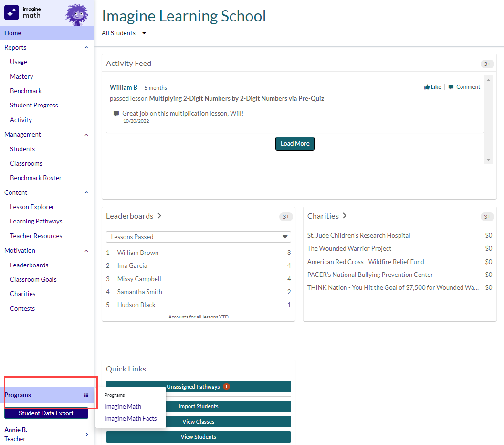Image resolution: width=504 pixels, height=445 pixels.
Task: Open Learning Pathways
Action: click(x=36, y=222)
